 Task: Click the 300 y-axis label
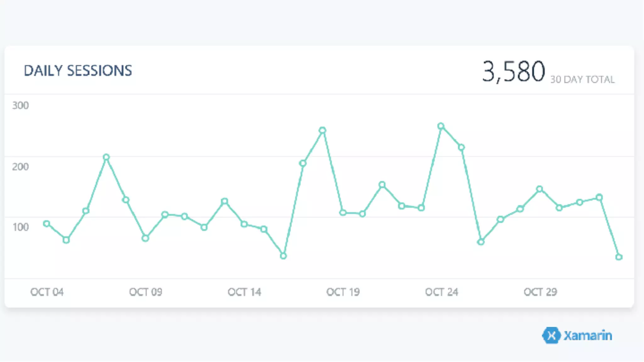coord(20,105)
